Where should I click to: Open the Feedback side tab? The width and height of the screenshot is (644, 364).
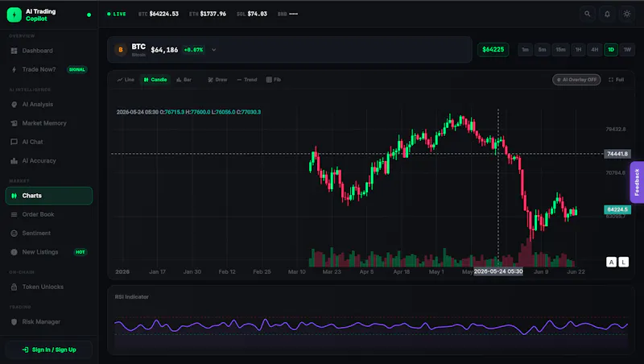pyautogui.click(x=637, y=183)
